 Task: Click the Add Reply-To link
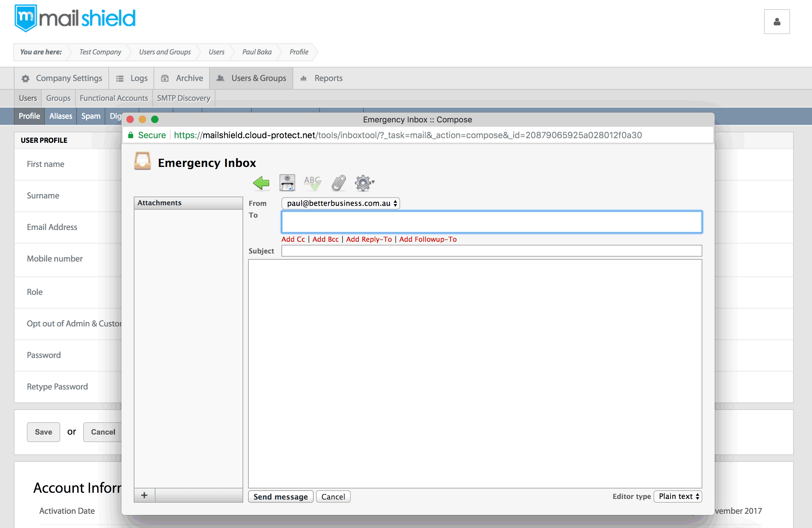(x=369, y=239)
